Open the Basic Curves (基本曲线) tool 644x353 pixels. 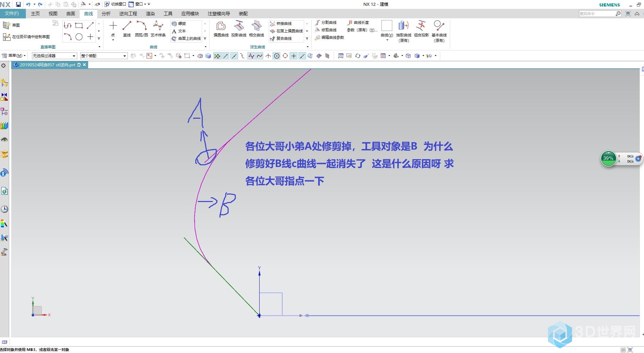coord(439,31)
